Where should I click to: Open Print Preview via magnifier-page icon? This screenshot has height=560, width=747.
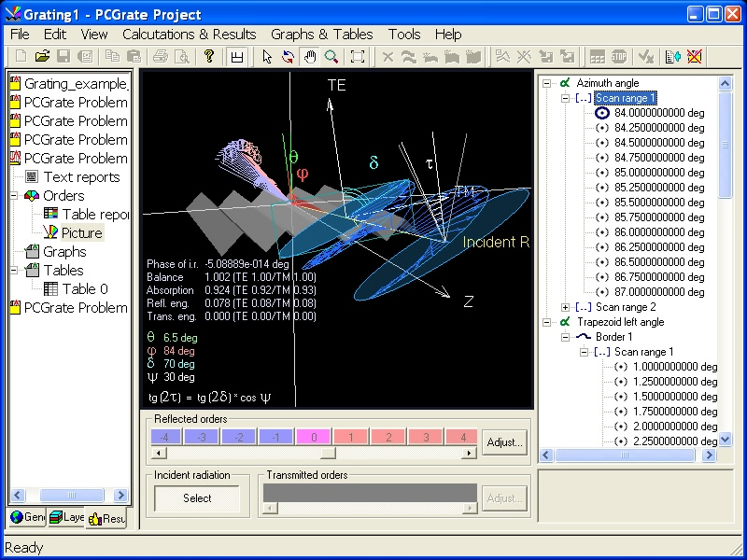coord(182,57)
